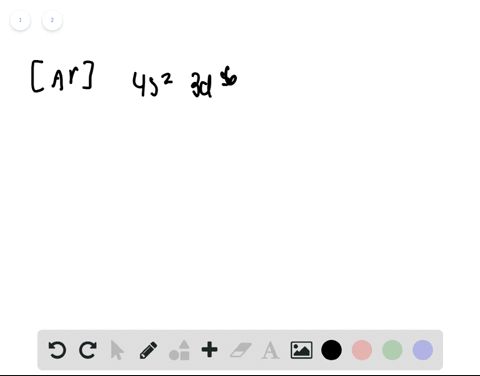Activate the pencil drawing tool

[148, 350]
